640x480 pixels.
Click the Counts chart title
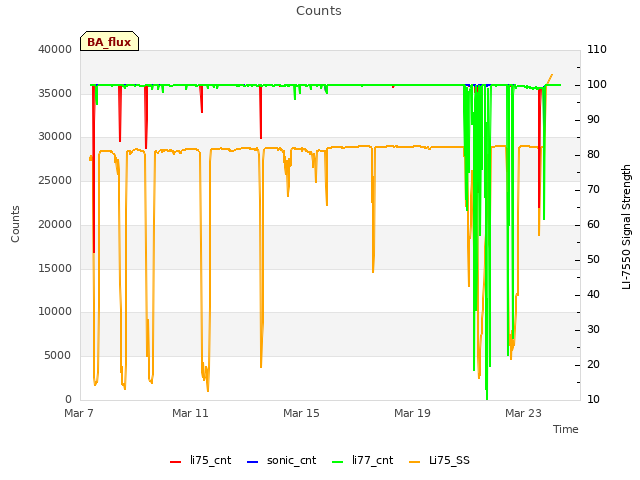pos(319,11)
